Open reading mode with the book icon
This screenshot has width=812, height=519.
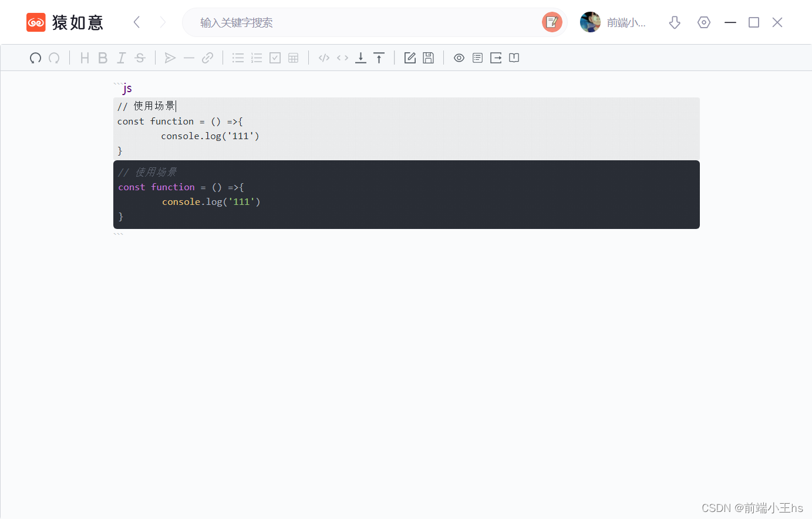[x=514, y=58]
